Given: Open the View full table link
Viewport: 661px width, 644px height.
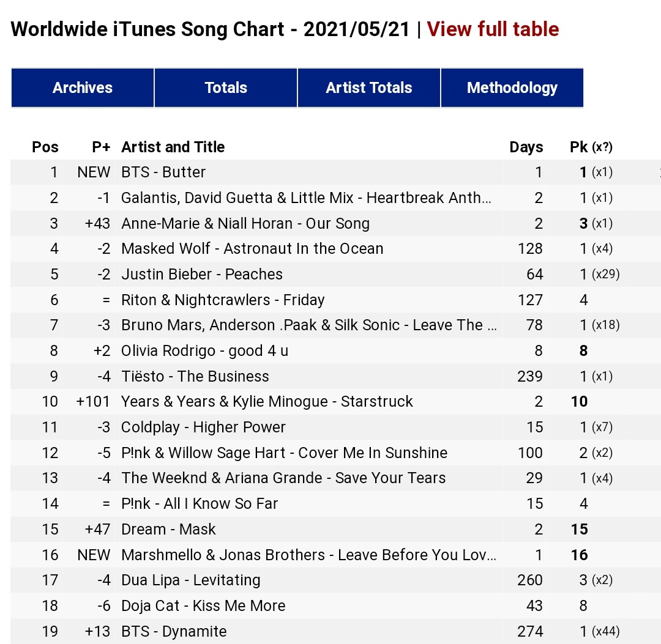Looking at the screenshot, I should 493,29.
